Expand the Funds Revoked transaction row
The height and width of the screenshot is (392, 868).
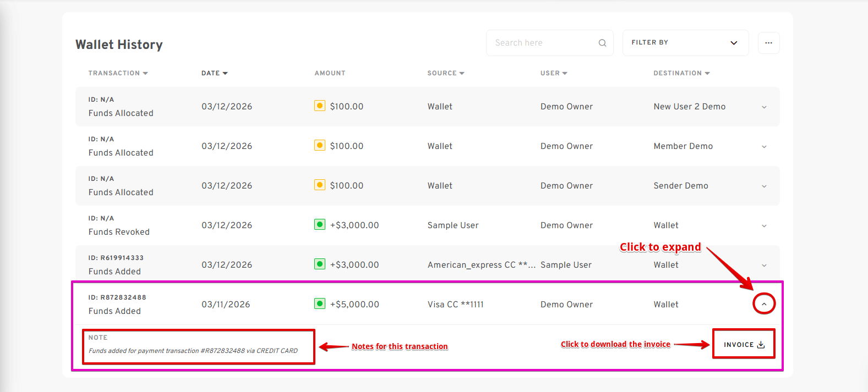(764, 226)
